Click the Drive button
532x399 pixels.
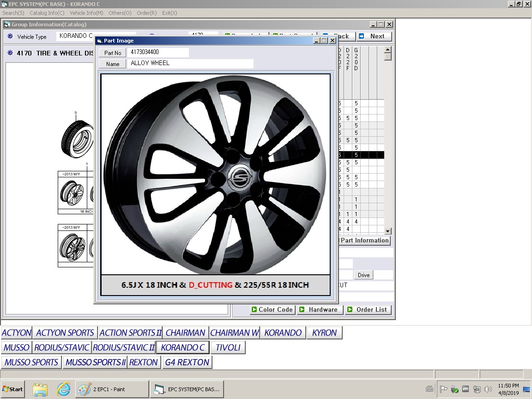pos(363,275)
